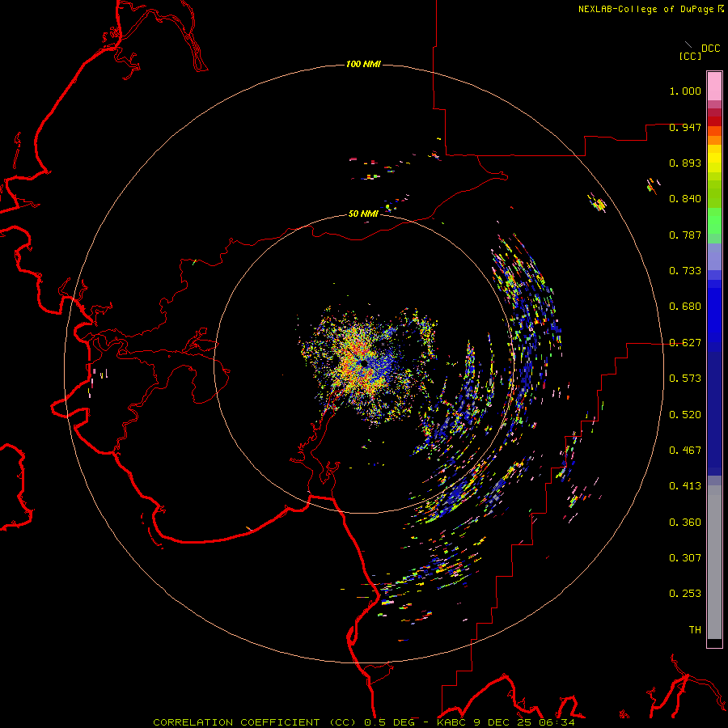Image resolution: width=728 pixels, height=728 pixels.
Task: Click the 0.467 color scale value
Action: [685, 451]
